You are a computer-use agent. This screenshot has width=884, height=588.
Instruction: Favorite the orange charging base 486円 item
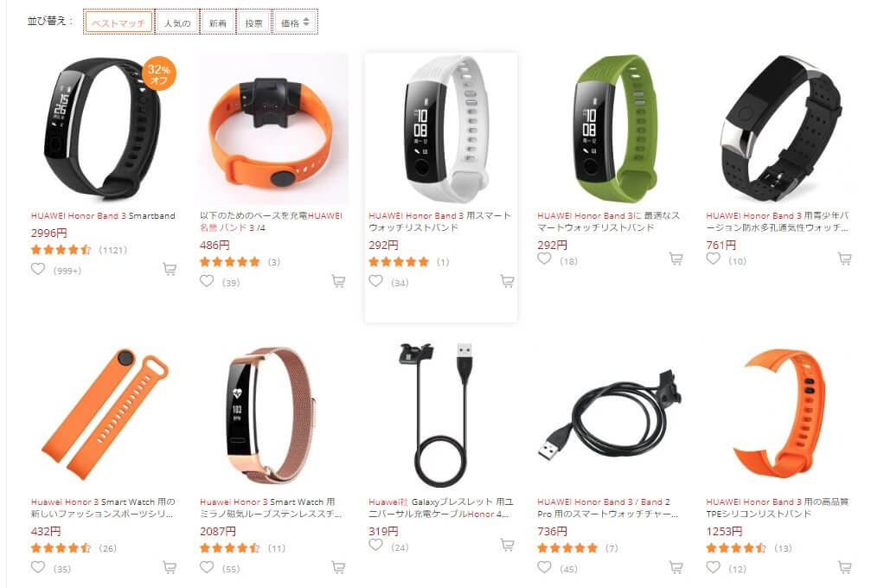pyautogui.click(x=207, y=281)
